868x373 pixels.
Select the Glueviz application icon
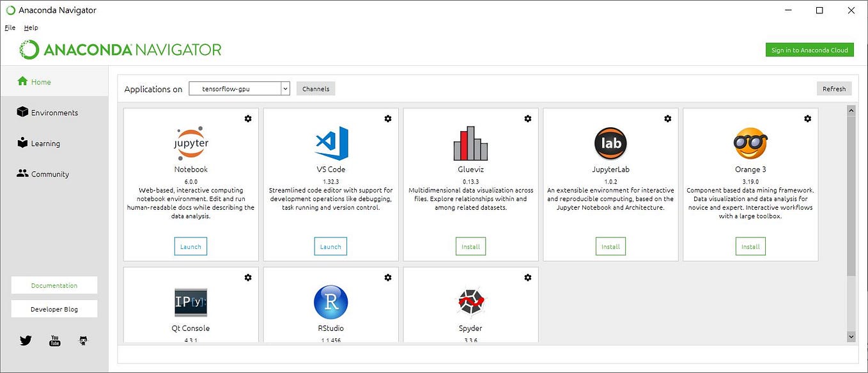470,142
